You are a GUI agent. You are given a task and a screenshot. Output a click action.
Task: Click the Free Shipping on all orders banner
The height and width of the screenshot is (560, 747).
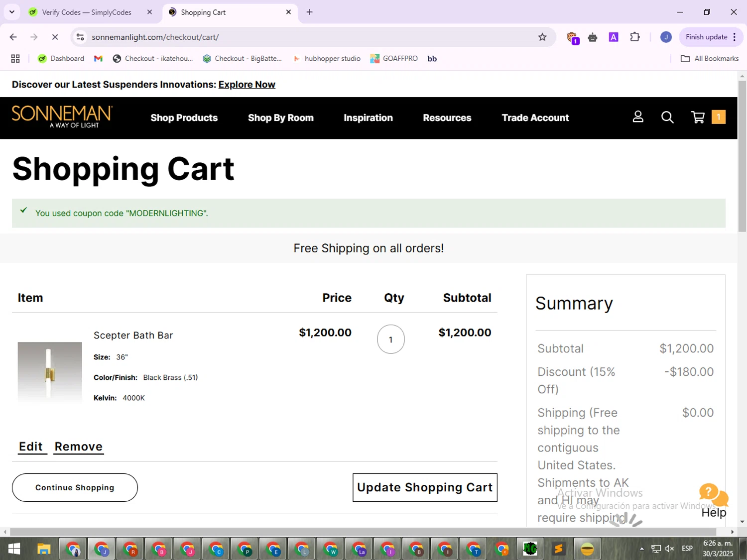369,248
